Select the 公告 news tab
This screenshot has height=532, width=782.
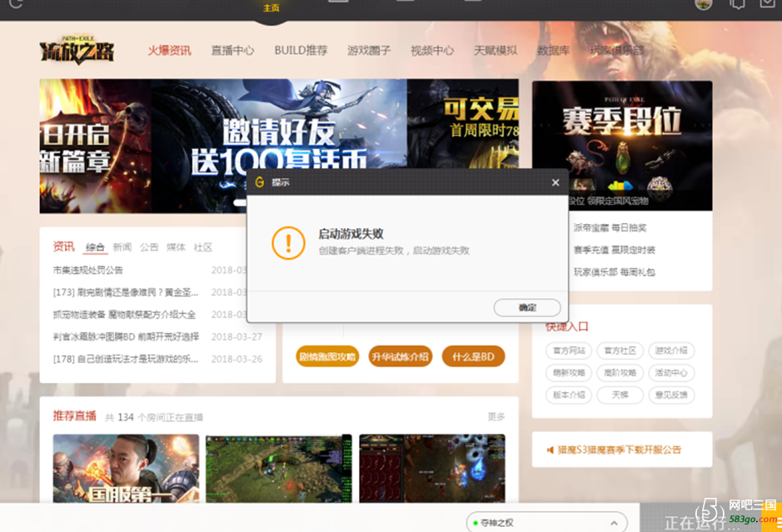[x=149, y=247]
